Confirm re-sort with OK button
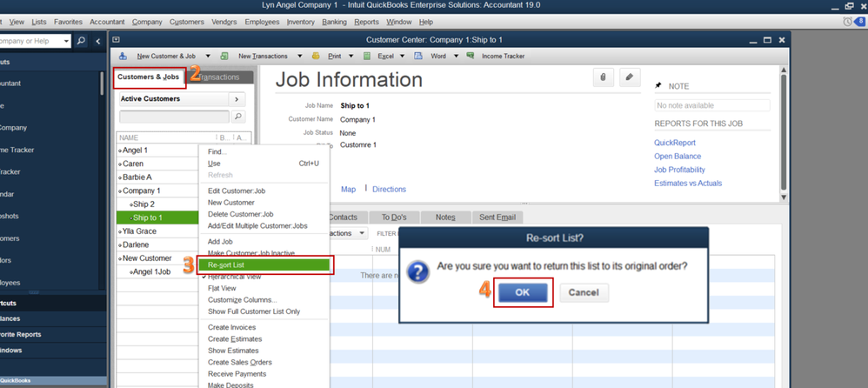Screen dimensions: 868x388 pos(523,293)
